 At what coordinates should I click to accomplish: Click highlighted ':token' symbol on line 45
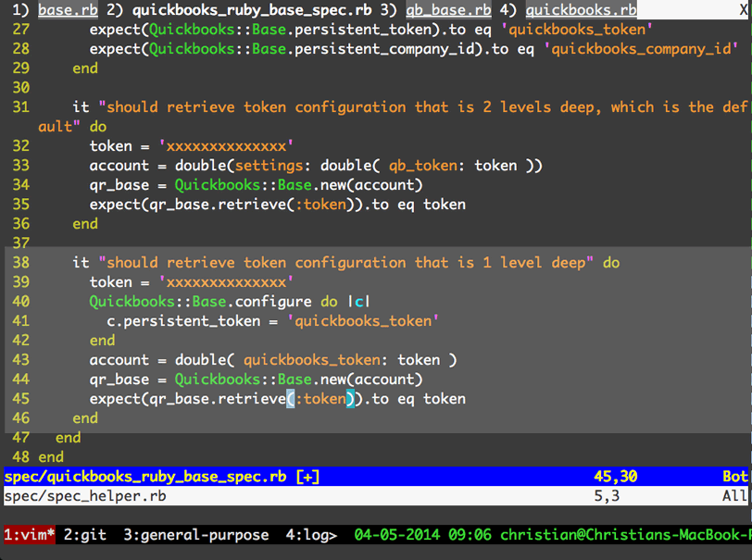(320, 398)
